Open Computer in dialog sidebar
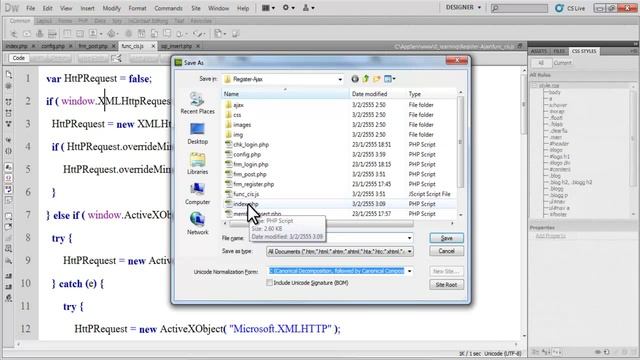This screenshot has width=640, height=360. click(x=198, y=194)
